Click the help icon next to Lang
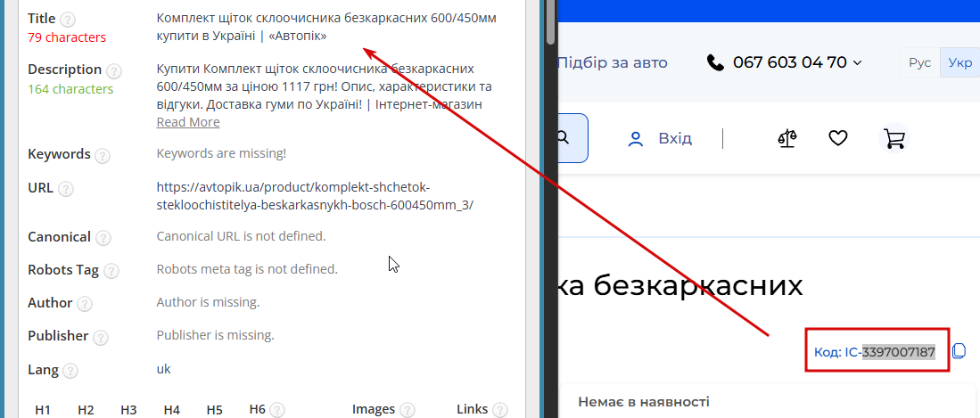This screenshot has width=980, height=418. pyautogui.click(x=70, y=371)
